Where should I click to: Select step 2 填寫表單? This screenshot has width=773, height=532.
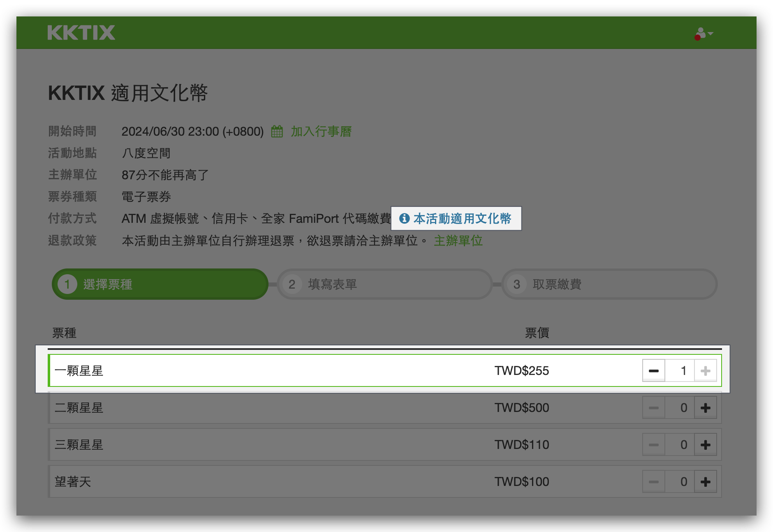point(385,284)
